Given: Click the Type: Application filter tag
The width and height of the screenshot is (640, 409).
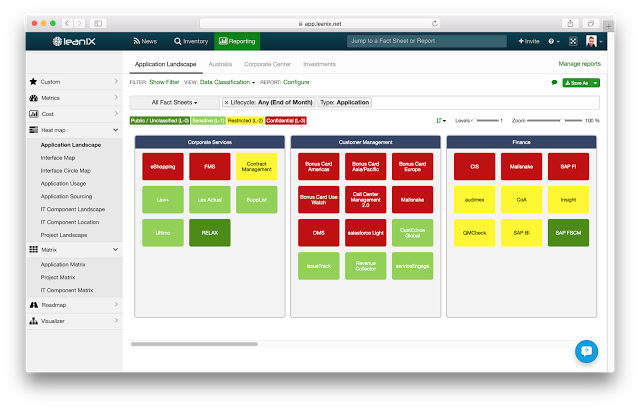Looking at the screenshot, I should 345,102.
